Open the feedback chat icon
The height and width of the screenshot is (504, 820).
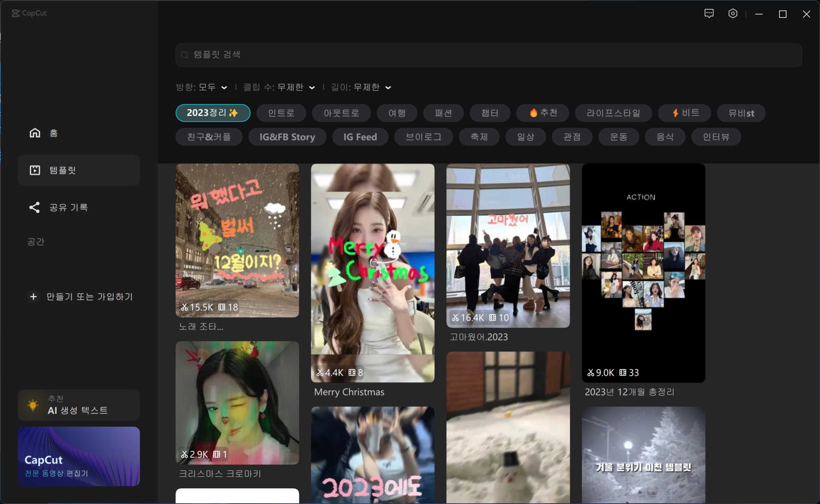pos(709,14)
